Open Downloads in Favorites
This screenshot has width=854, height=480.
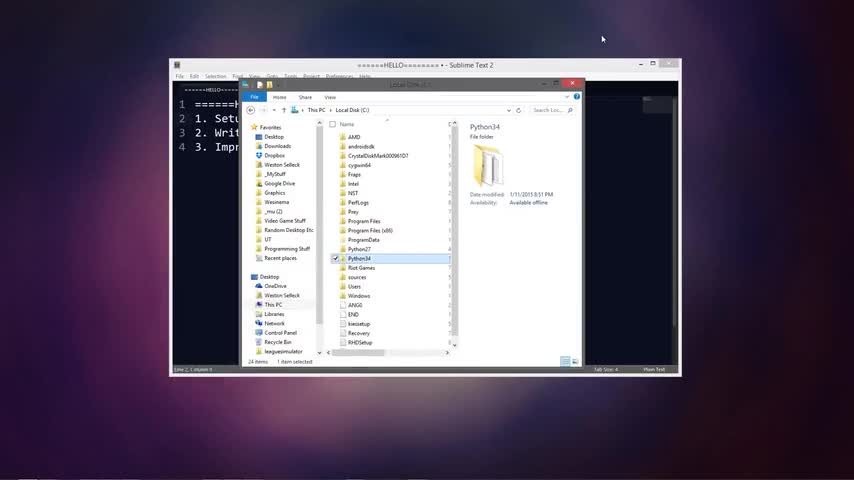(277, 146)
